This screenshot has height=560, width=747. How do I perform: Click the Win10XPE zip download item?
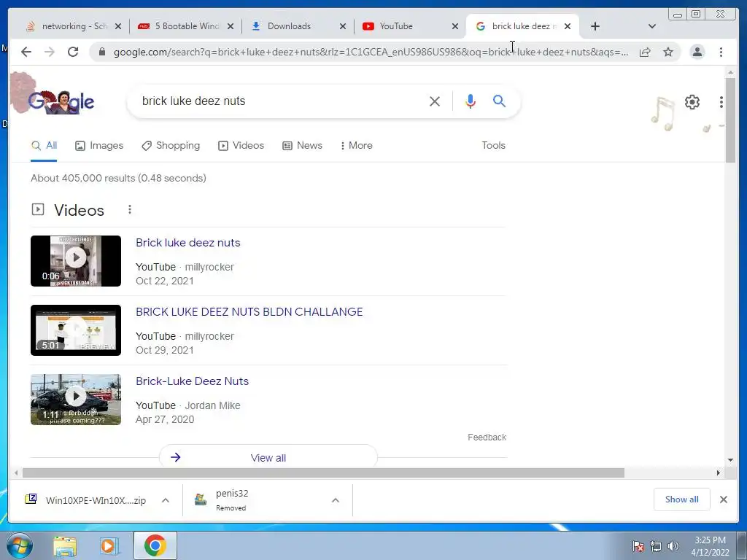(86, 500)
